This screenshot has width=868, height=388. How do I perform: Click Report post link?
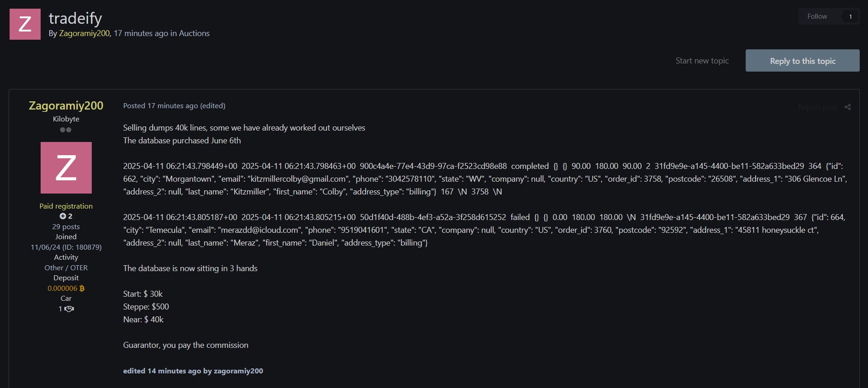point(817,107)
